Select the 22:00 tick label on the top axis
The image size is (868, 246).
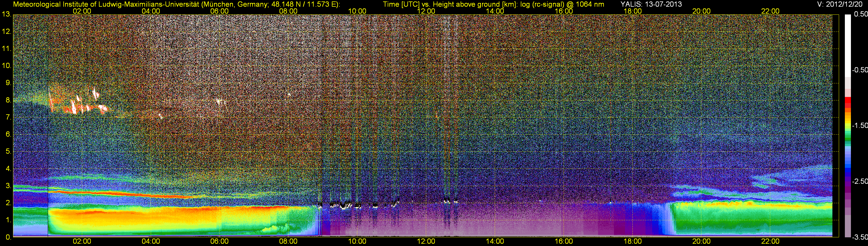(770, 11)
